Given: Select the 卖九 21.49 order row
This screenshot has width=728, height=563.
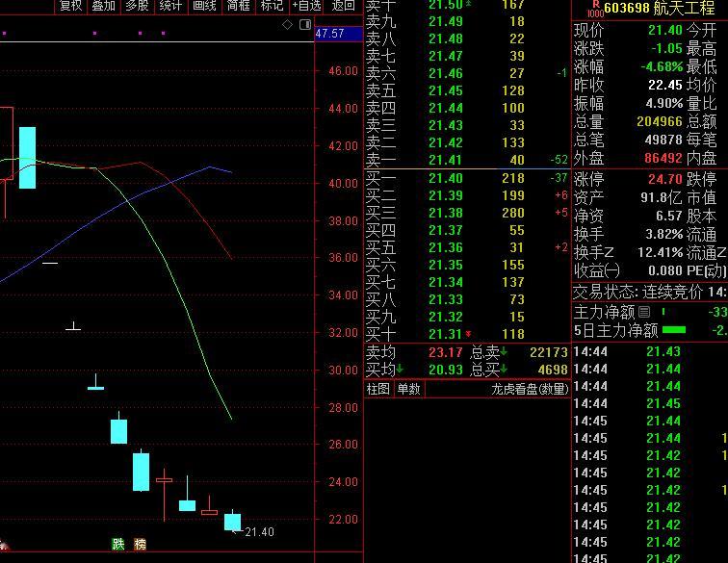Looking at the screenshot, I should [x=467, y=21].
